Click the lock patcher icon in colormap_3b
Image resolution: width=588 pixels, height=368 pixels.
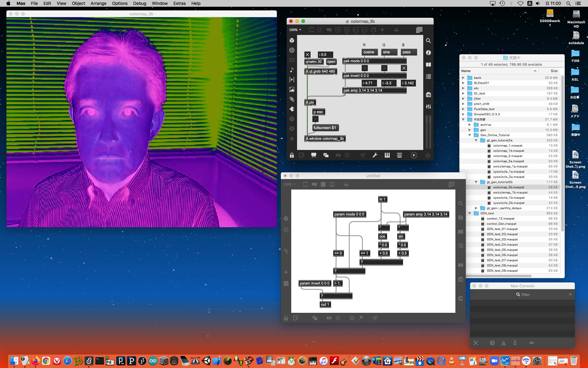[x=292, y=155]
